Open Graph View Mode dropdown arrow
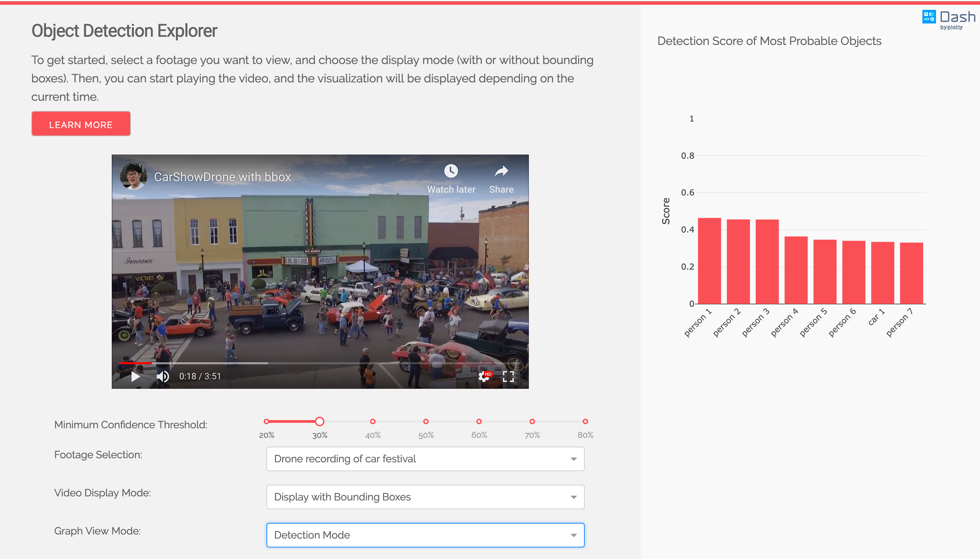Viewport: 980px width, 559px height. click(573, 535)
